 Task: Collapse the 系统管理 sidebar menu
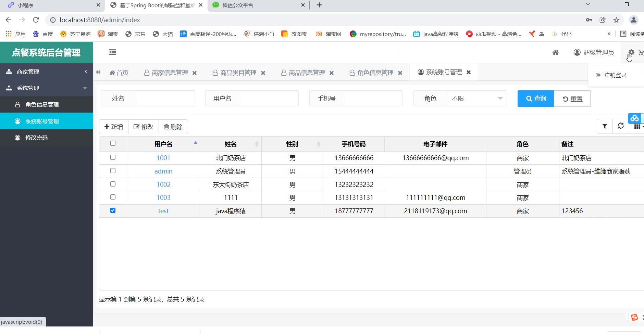tap(47, 88)
